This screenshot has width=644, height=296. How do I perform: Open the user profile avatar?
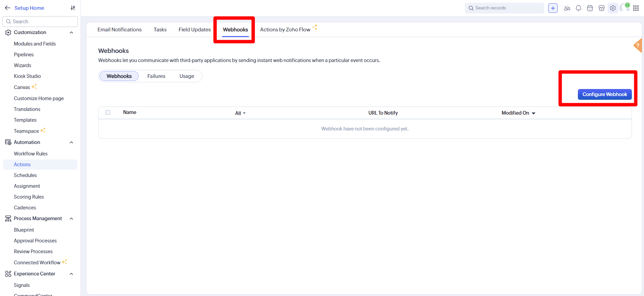click(624, 8)
